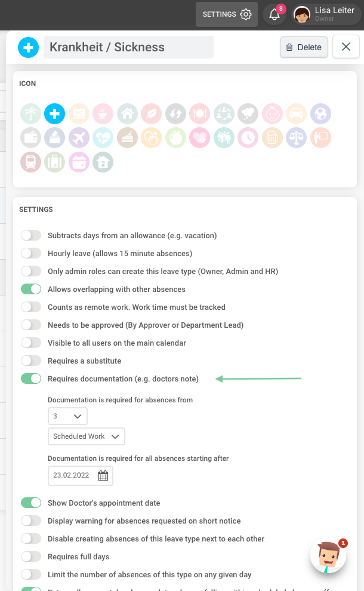
Task: Select the heartbeat health icon
Action: click(x=103, y=137)
